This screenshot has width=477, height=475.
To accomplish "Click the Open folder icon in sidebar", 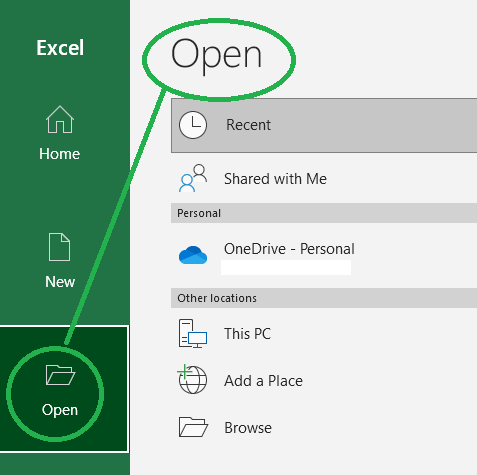I will (x=60, y=375).
